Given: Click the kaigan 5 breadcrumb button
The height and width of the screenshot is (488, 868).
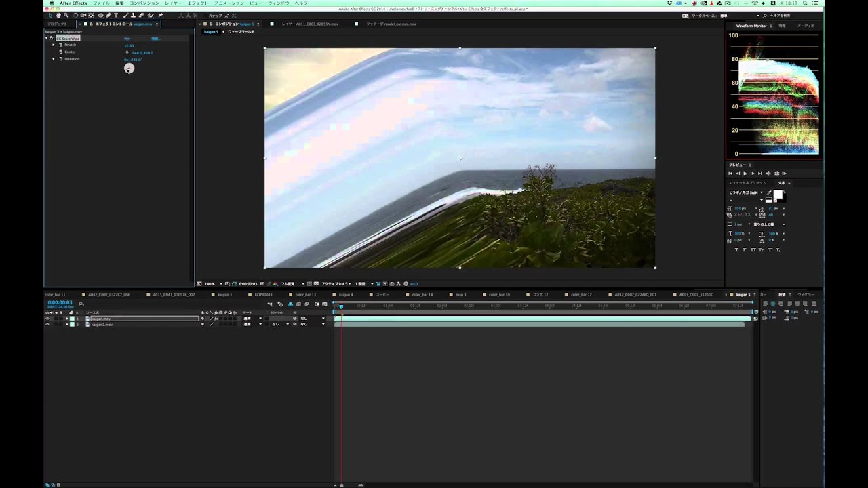Looking at the screenshot, I should [x=212, y=32].
